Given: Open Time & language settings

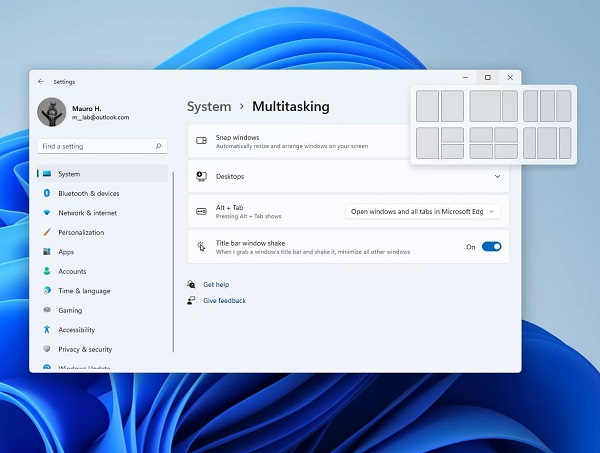Looking at the screenshot, I should click(x=103, y=290).
